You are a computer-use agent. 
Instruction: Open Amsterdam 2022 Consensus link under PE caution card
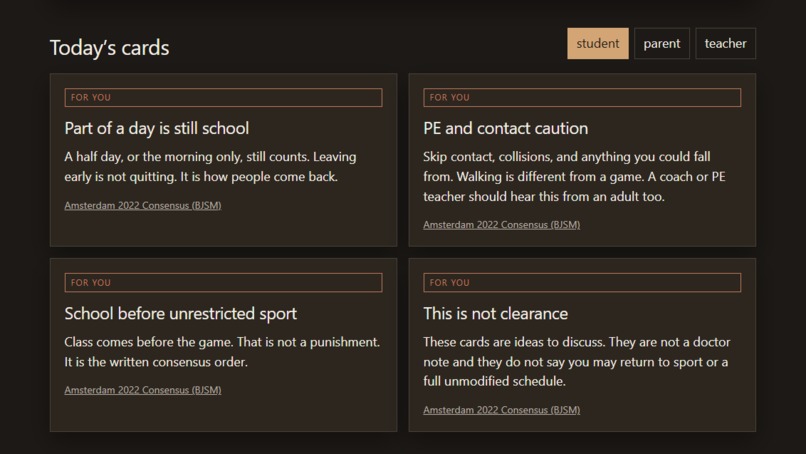(x=502, y=225)
